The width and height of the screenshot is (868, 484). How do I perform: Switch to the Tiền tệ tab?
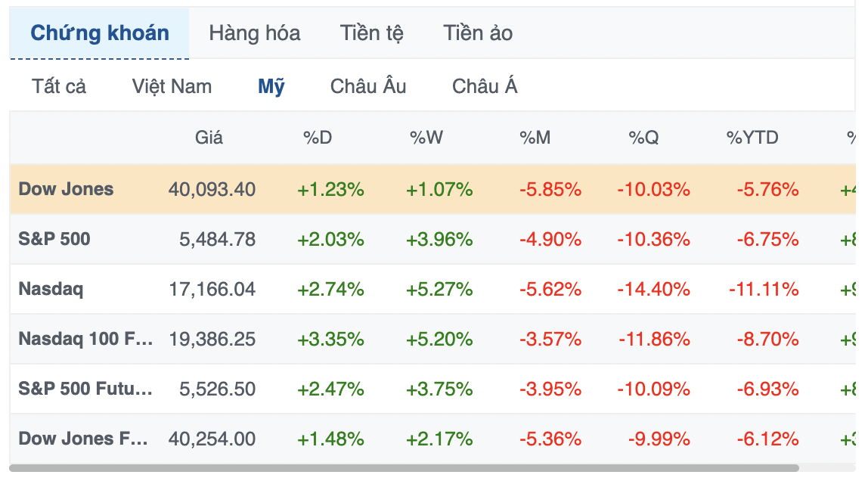(x=371, y=33)
